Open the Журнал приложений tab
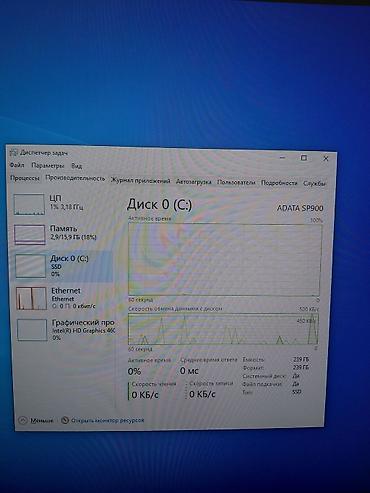The width and height of the screenshot is (370, 493). point(140,181)
